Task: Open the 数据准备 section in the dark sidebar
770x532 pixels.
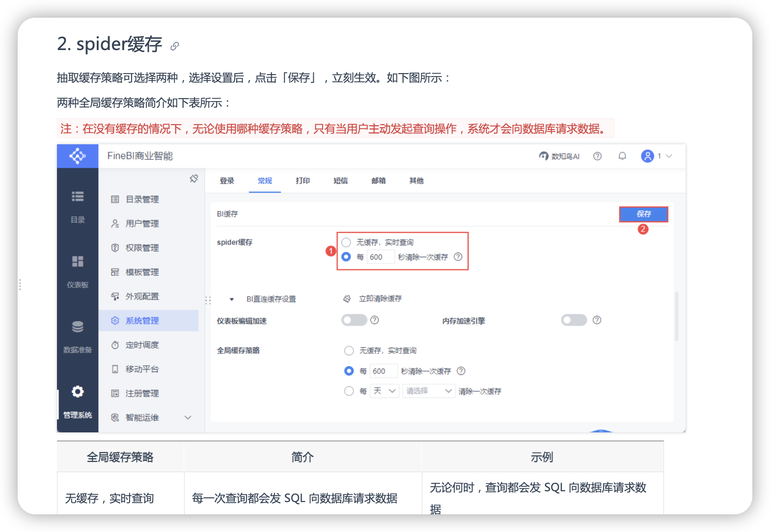Action: click(78, 337)
